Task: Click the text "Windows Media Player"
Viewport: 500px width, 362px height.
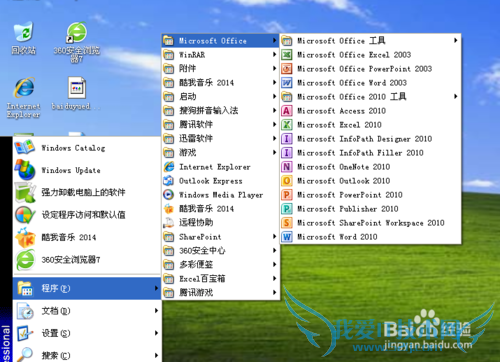Action: click(221, 195)
